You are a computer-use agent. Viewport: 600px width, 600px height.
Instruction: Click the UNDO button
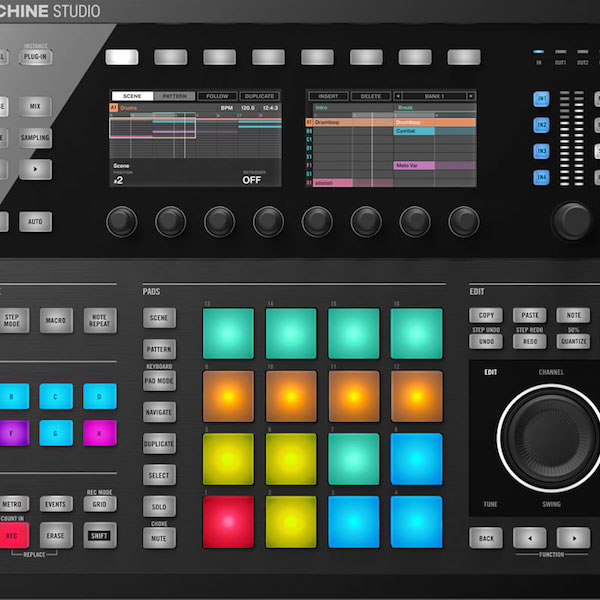(486, 341)
